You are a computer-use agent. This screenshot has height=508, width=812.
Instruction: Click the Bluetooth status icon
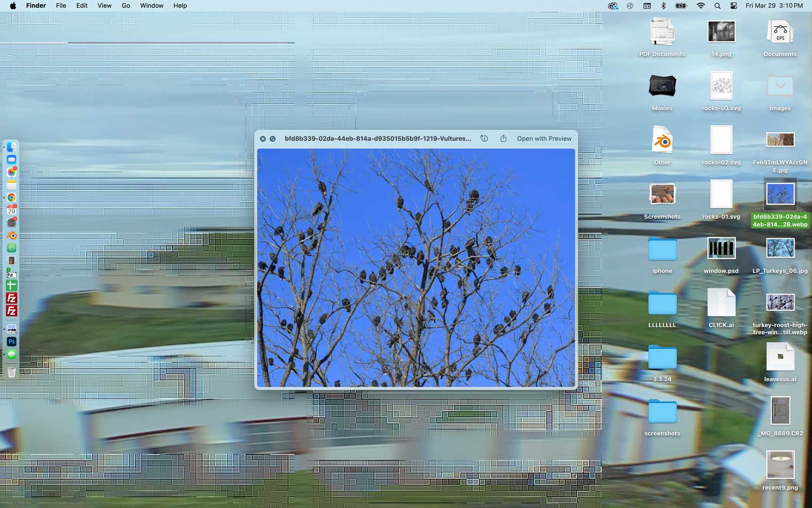pyautogui.click(x=664, y=6)
